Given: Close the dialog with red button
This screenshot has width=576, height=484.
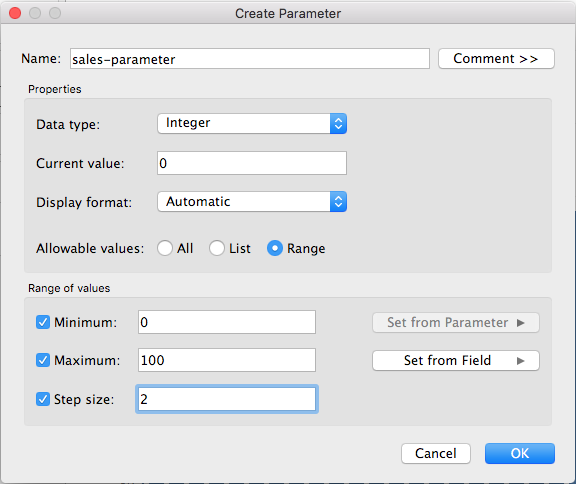Looking at the screenshot, I should pos(15,13).
